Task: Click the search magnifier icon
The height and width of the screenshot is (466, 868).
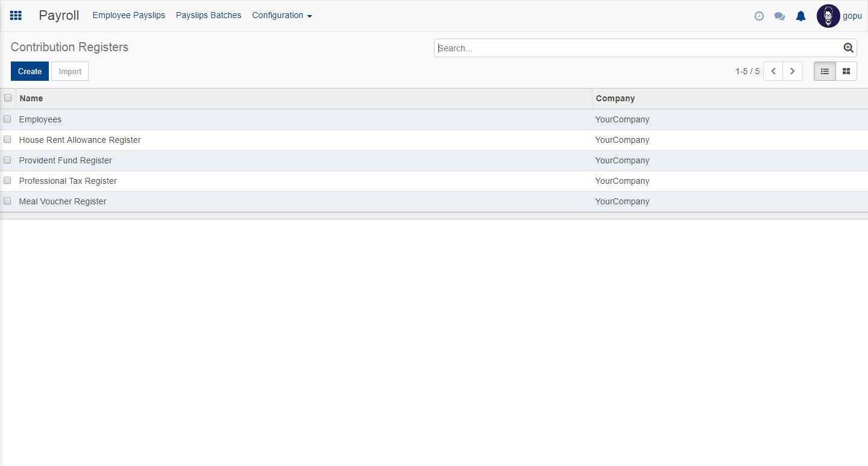Action: (x=848, y=48)
